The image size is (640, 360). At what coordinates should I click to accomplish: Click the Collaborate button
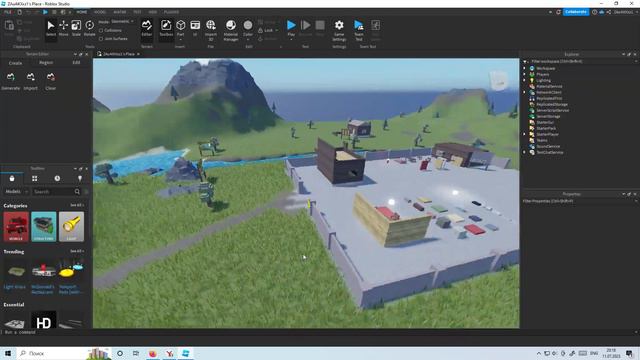(x=576, y=12)
